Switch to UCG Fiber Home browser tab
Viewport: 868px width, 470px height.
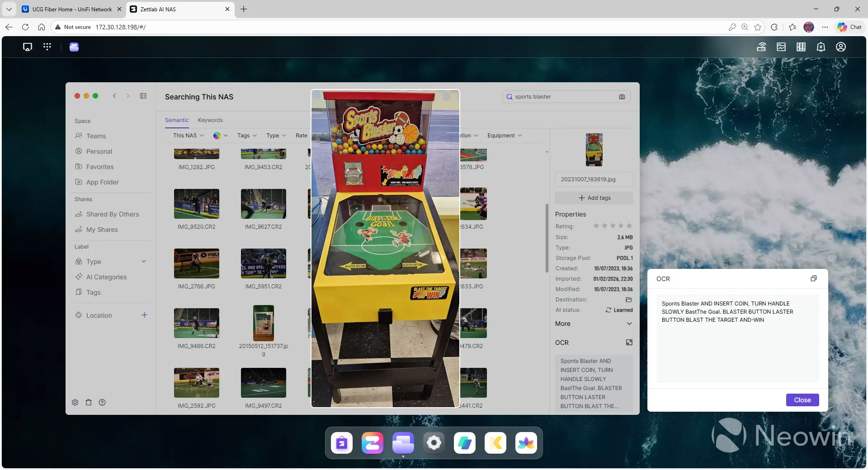coord(72,9)
